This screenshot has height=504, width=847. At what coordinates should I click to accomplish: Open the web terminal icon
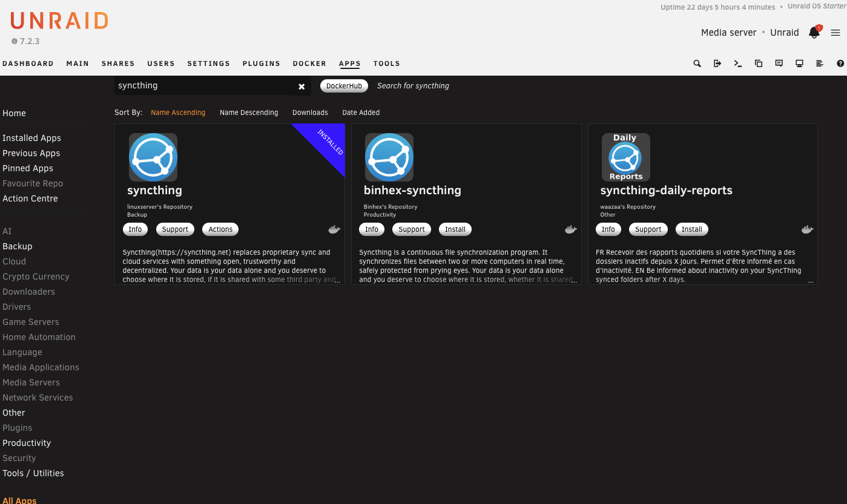tap(738, 64)
